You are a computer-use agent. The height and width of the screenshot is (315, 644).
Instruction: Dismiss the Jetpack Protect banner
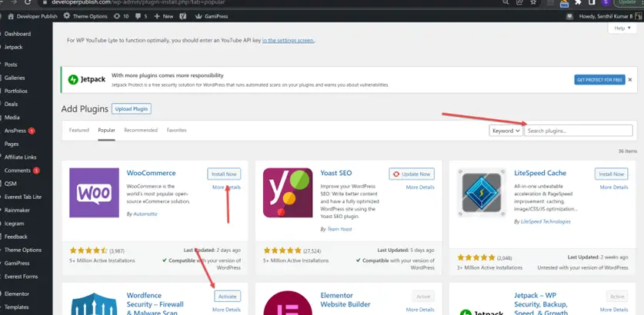630,80
